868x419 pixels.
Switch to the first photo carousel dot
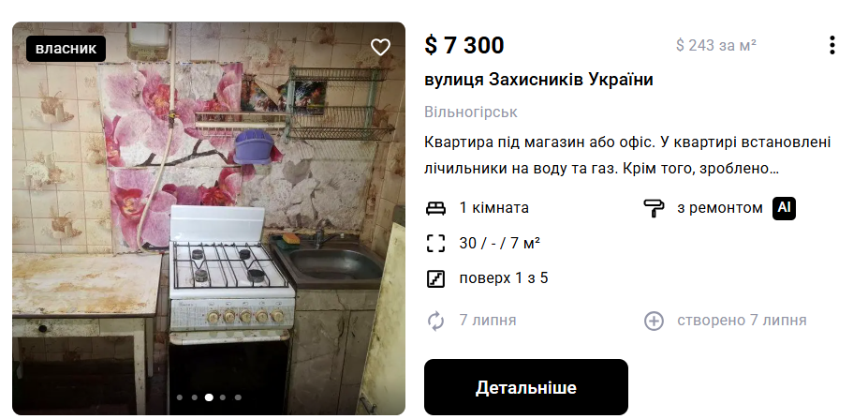(x=180, y=397)
